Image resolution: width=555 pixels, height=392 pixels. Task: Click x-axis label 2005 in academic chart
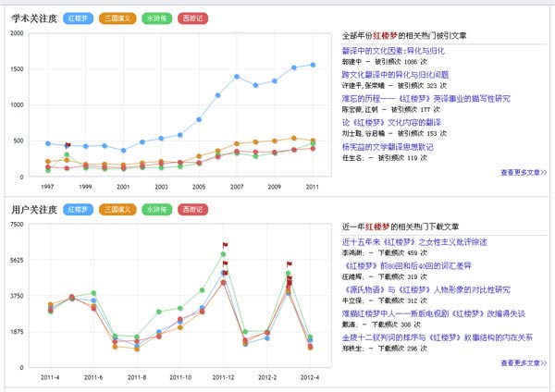(199, 187)
